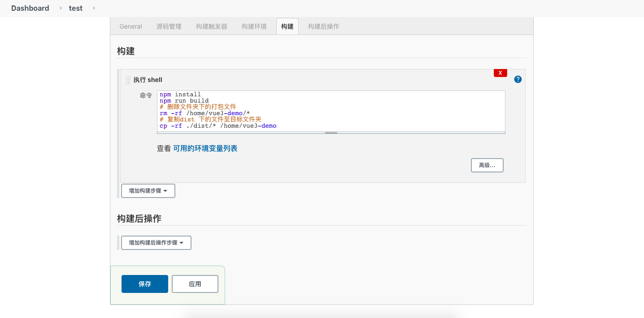Go to Dashboard breadcrumb
Viewport: 644px width, 318px height.
pyautogui.click(x=30, y=8)
